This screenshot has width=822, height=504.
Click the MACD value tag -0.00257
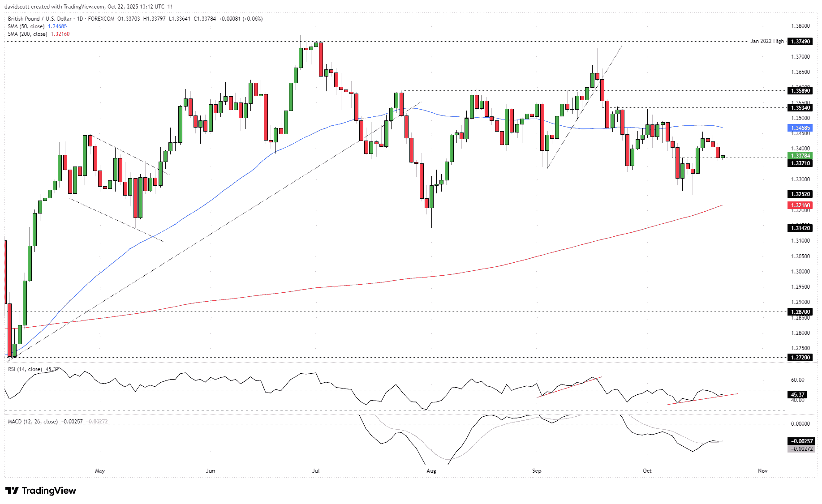point(800,441)
